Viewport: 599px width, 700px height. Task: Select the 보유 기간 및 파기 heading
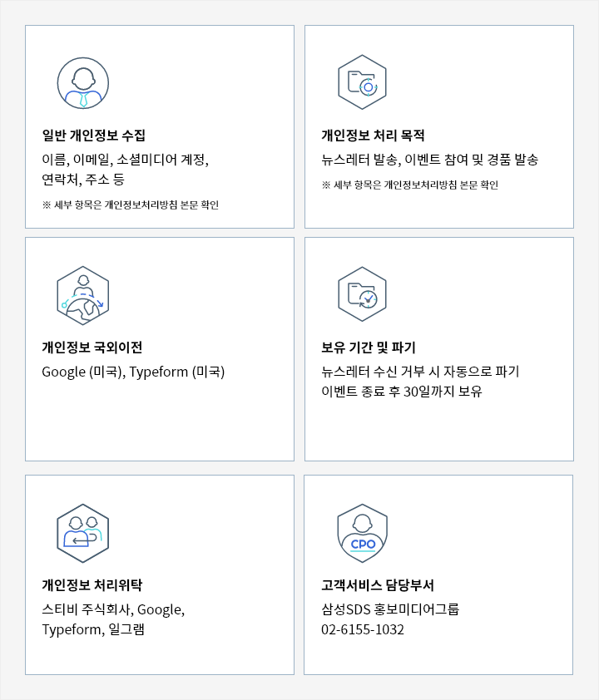click(369, 348)
